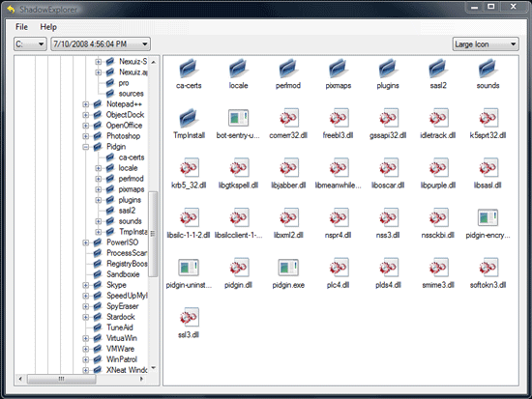Expand the Notepad++ tree node

86,104
